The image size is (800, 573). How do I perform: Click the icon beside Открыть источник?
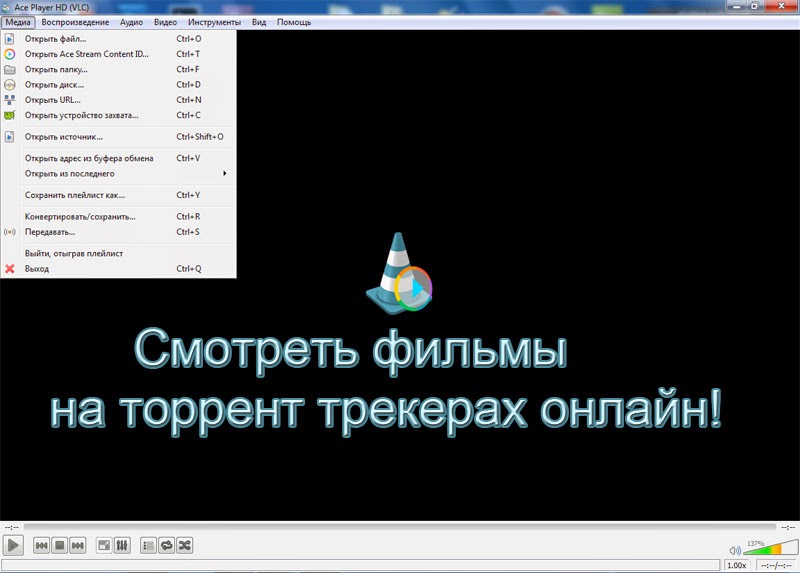pyautogui.click(x=10, y=137)
